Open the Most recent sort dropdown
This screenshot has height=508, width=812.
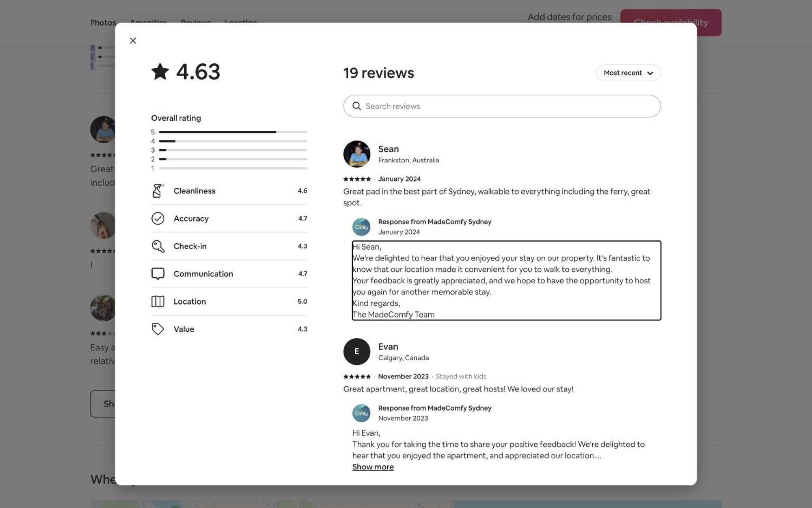pos(628,73)
